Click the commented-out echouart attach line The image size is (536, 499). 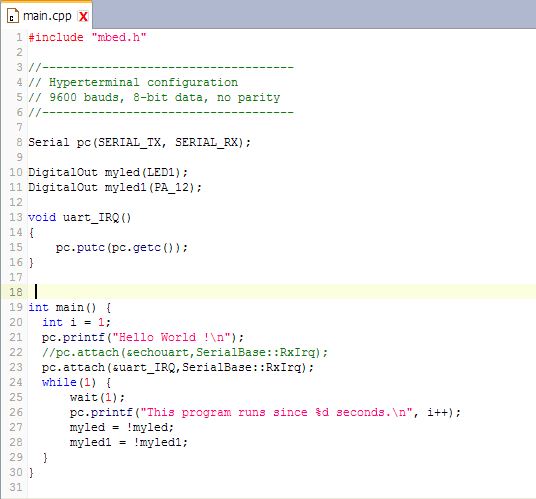click(185, 352)
